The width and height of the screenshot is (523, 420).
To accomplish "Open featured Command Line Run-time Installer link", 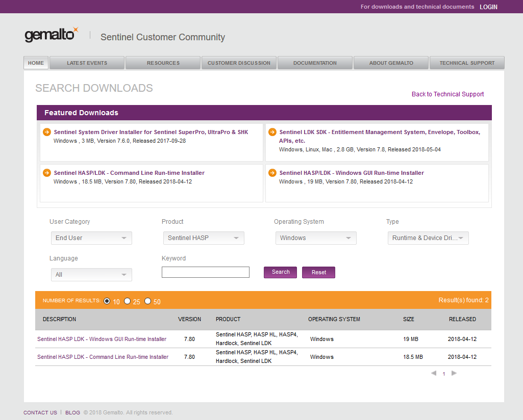I will click(129, 172).
